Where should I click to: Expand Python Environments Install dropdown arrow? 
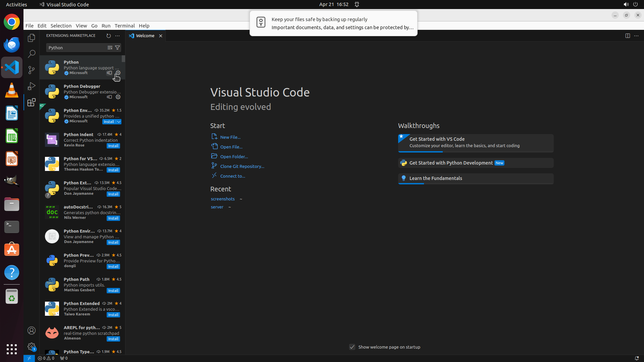click(119, 122)
